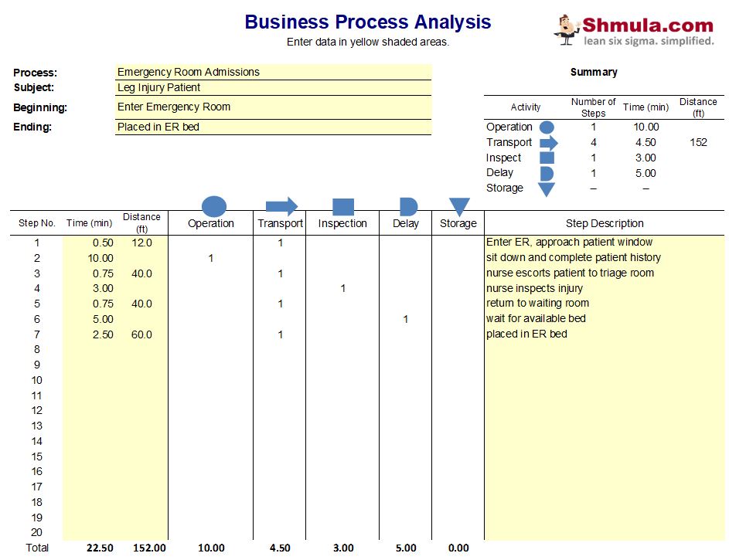Click the Inspection square icon in column header
This screenshot has width=729, height=560.
(x=342, y=206)
